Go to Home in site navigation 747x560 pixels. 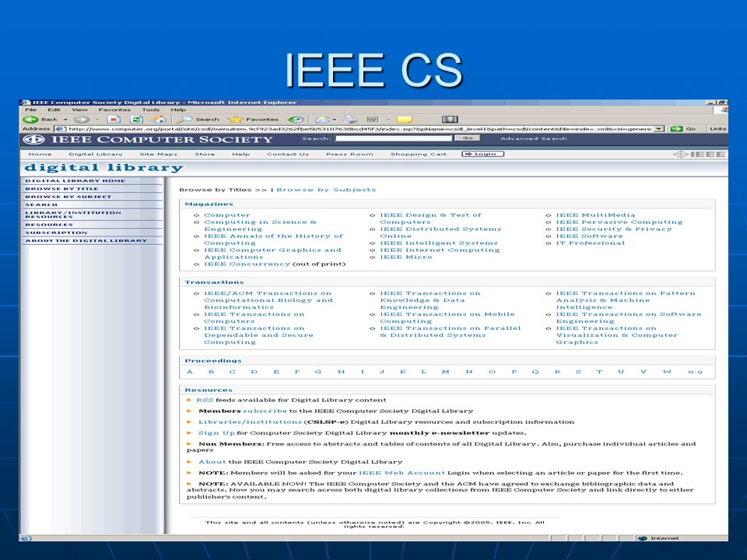point(40,154)
